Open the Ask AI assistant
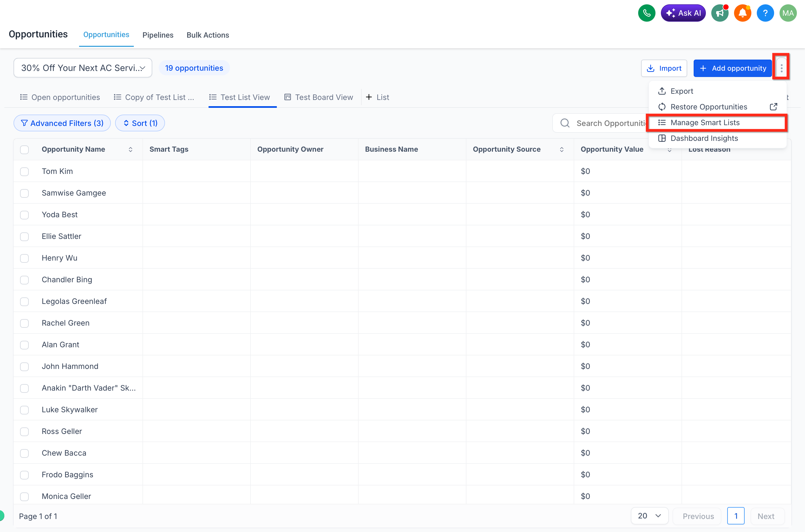This screenshot has width=805, height=532. (683, 13)
